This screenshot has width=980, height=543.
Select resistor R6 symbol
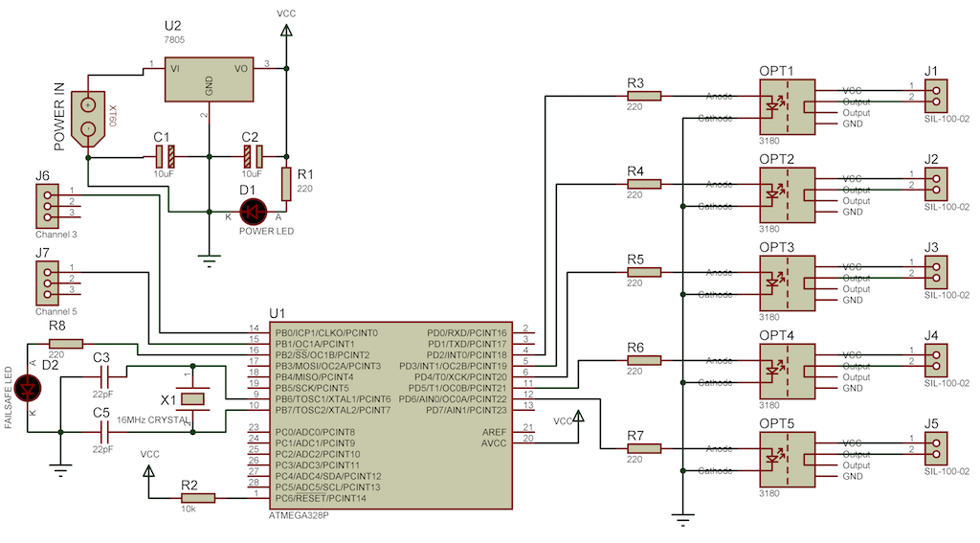[x=644, y=360]
